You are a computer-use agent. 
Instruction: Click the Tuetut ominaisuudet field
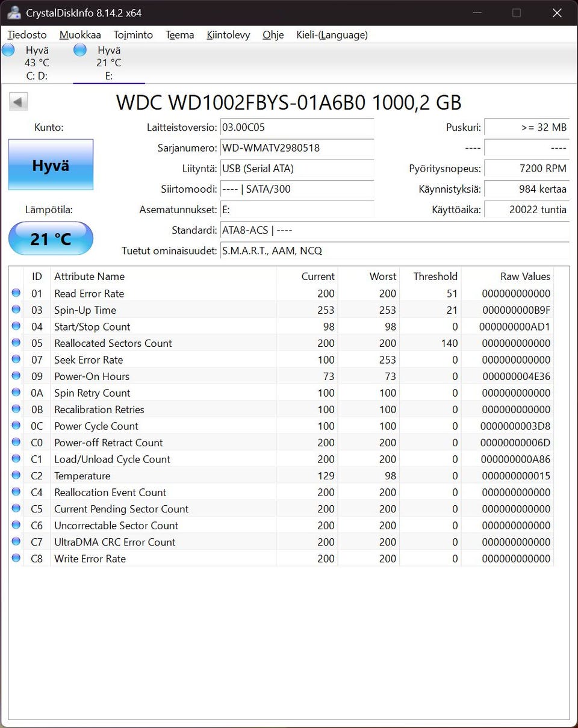pos(395,250)
